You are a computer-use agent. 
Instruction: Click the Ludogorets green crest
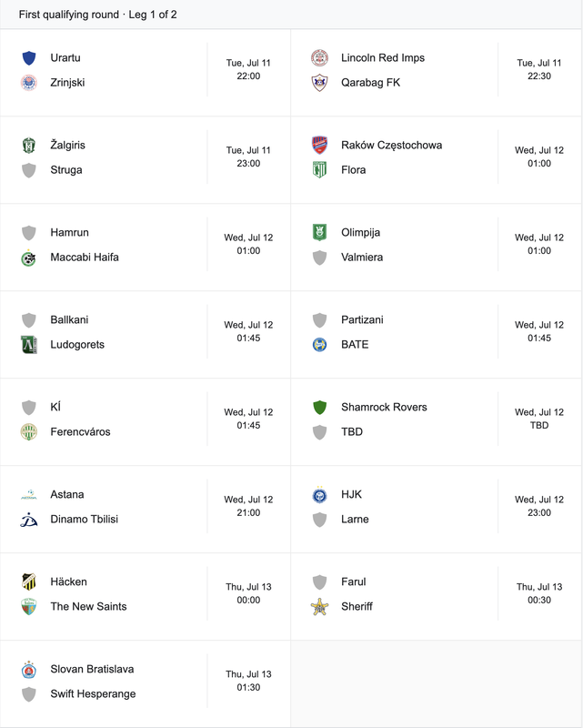coord(29,345)
